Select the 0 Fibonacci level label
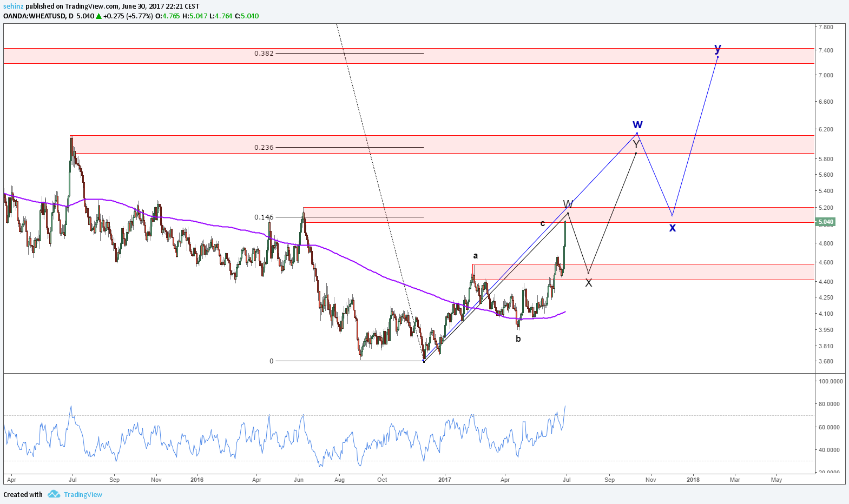Image resolution: width=849 pixels, height=504 pixels. pos(272,361)
